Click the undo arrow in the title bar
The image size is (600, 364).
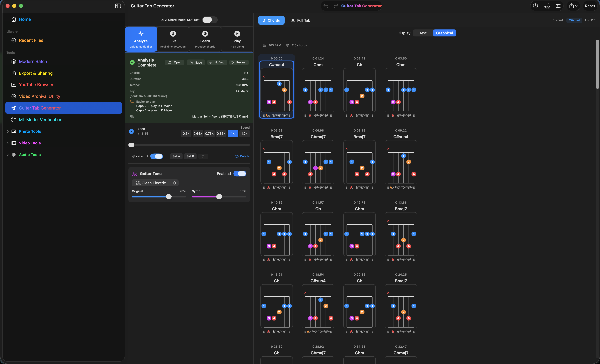tap(326, 6)
